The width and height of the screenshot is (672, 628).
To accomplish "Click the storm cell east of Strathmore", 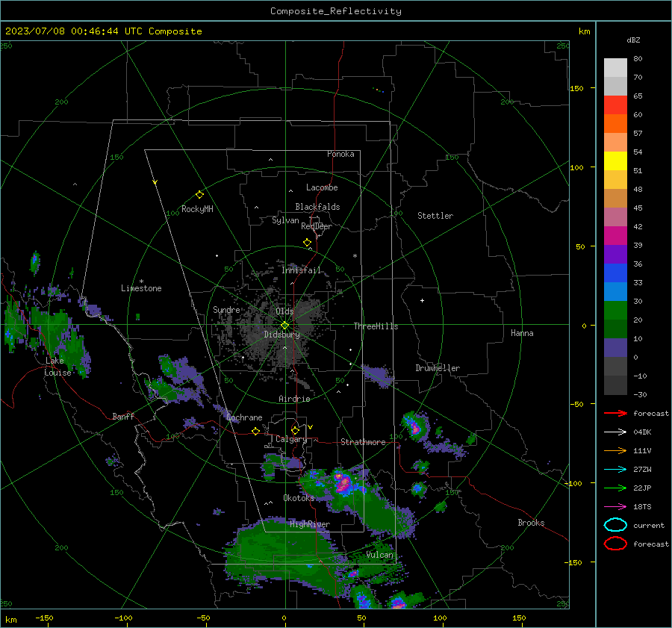I will pos(414,426).
